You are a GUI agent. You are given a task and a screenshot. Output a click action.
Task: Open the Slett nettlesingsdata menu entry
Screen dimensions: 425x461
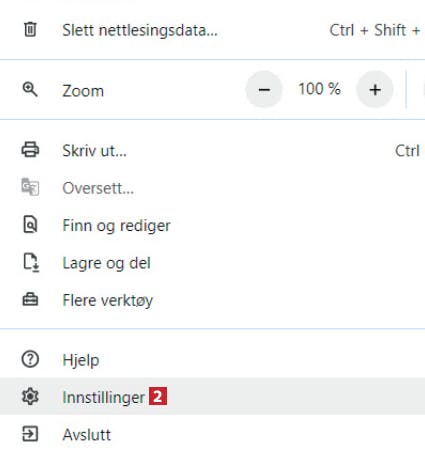[x=212, y=30]
